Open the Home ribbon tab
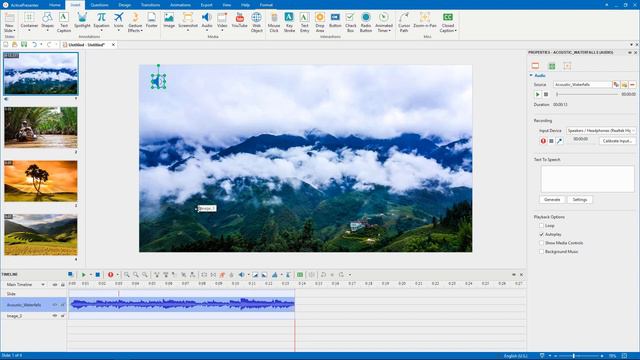 tap(55, 5)
